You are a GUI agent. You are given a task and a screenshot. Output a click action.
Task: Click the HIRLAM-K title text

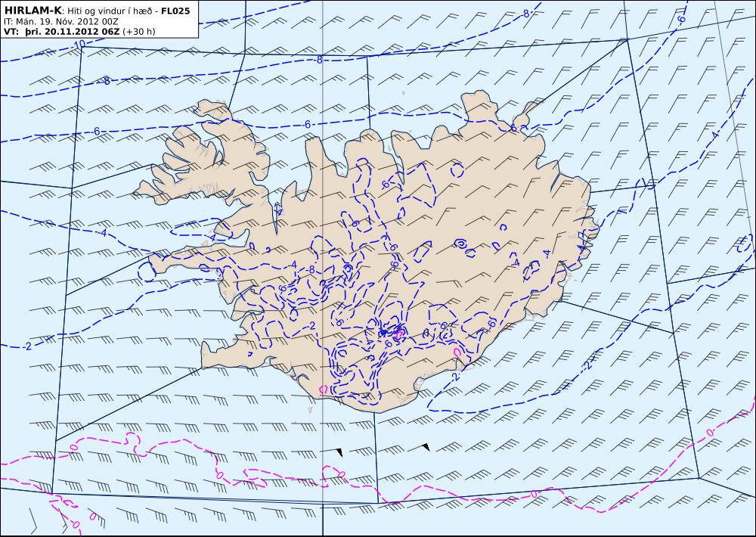(x=33, y=11)
